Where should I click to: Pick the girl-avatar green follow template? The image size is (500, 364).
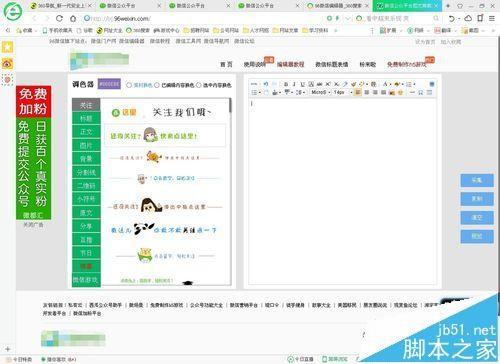(165, 135)
